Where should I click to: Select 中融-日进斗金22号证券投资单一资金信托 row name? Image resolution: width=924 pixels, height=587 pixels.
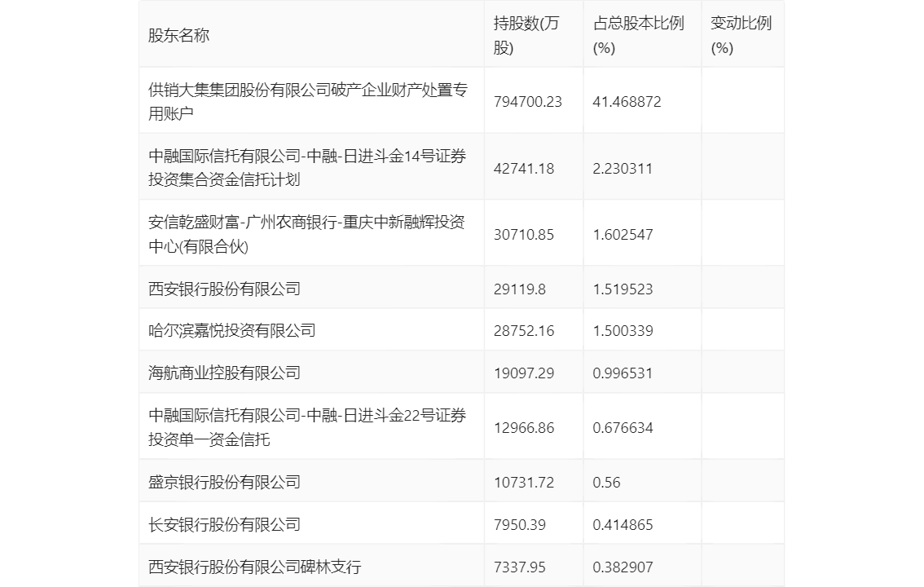[307, 427]
